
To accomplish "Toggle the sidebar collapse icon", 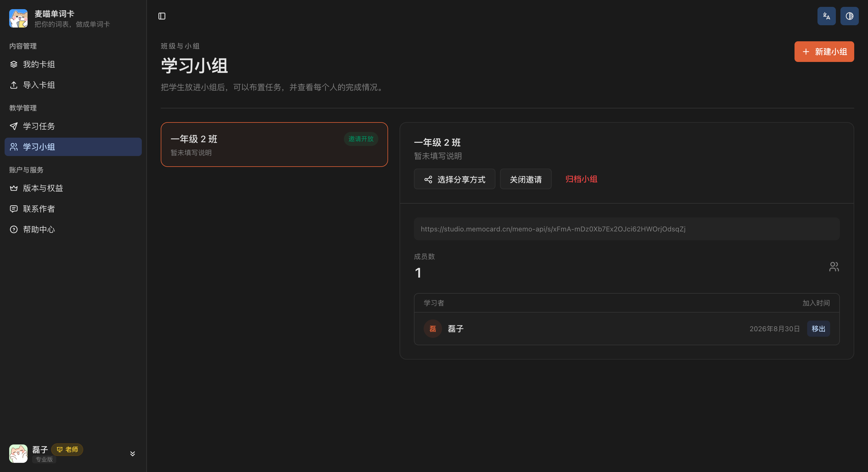I will [162, 16].
